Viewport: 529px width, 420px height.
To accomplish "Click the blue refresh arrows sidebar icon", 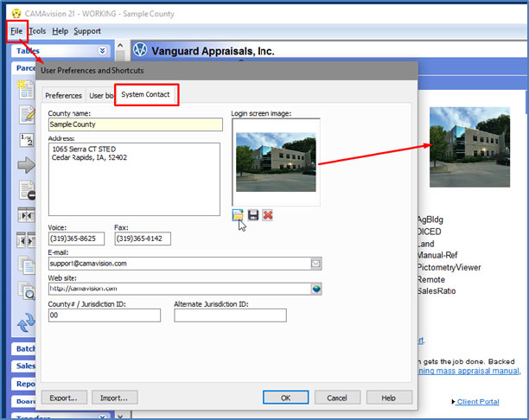I will tap(26, 323).
